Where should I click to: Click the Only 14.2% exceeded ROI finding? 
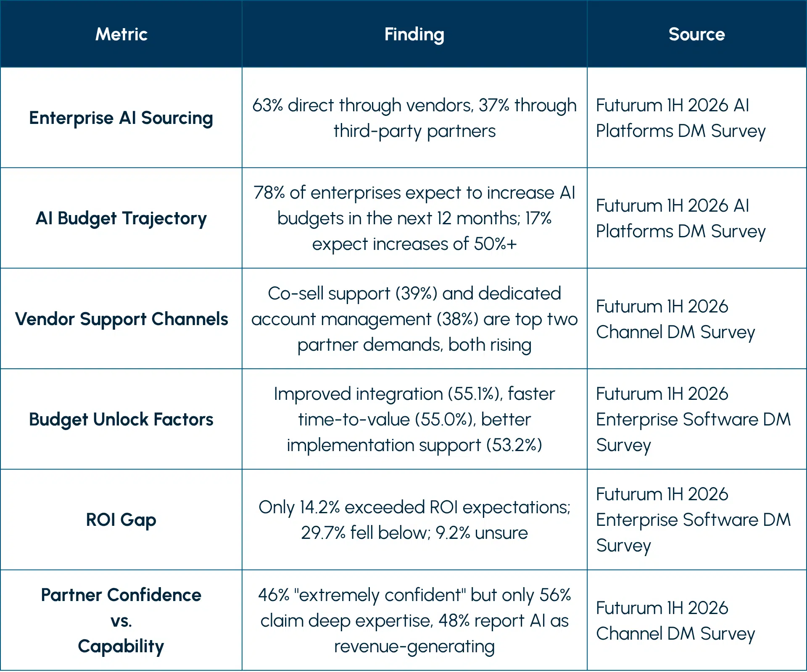pyautogui.click(x=414, y=520)
